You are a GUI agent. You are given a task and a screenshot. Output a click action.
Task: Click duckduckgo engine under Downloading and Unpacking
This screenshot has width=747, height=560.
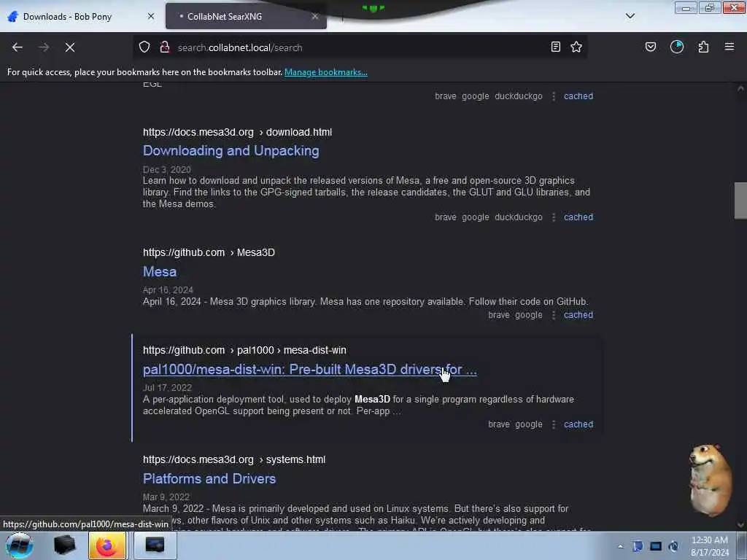[519, 217]
